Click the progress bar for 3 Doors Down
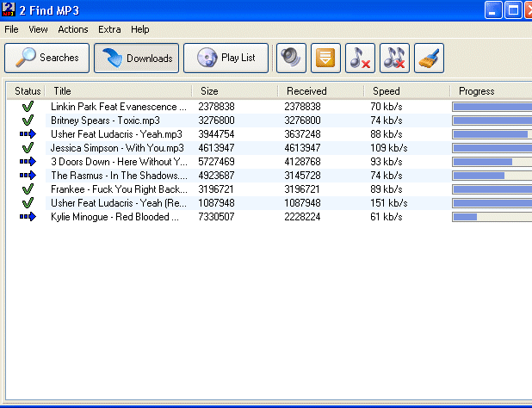This screenshot has height=408, width=532. [x=492, y=162]
